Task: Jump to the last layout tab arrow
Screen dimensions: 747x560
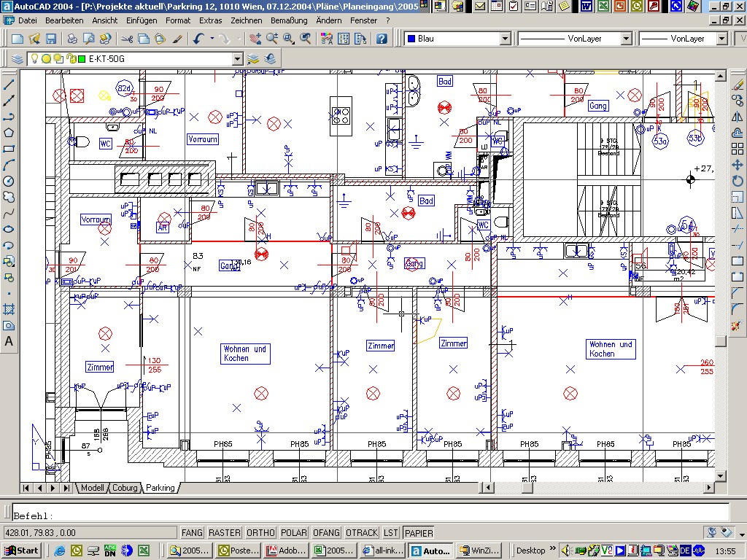Action: pos(66,488)
